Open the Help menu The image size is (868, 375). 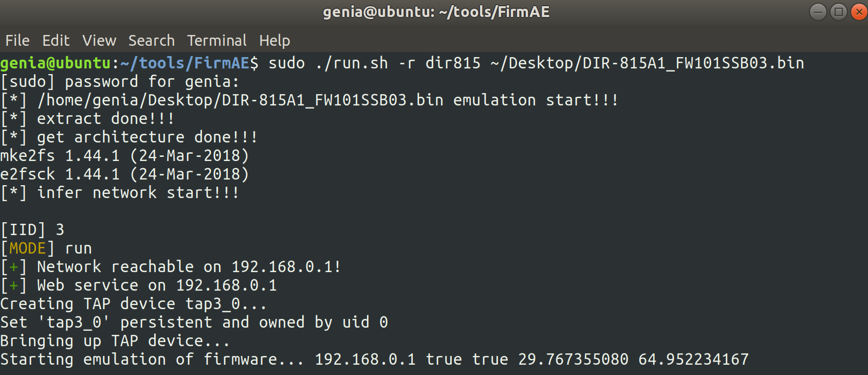[274, 41]
